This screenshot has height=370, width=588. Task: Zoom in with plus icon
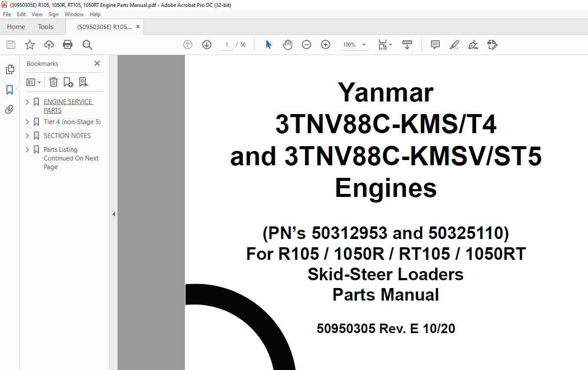(x=326, y=45)
